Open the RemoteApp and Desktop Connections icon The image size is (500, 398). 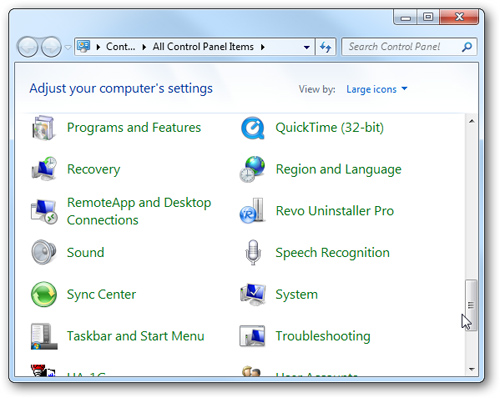pos(44,211)
